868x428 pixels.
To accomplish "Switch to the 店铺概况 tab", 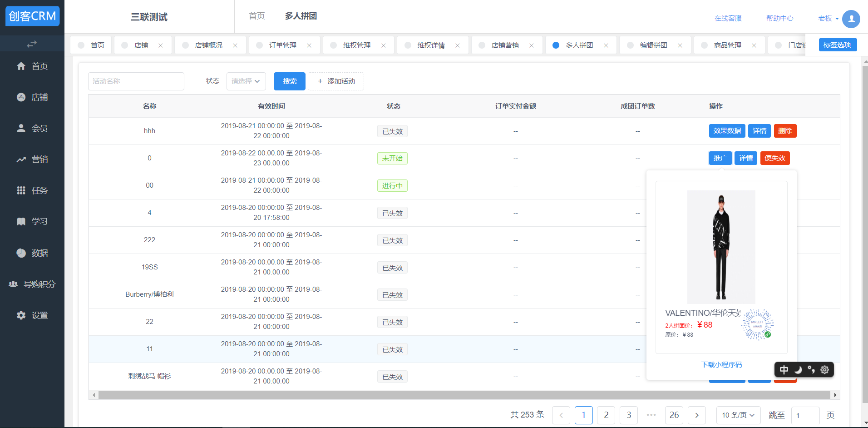I will pos(208,45).
